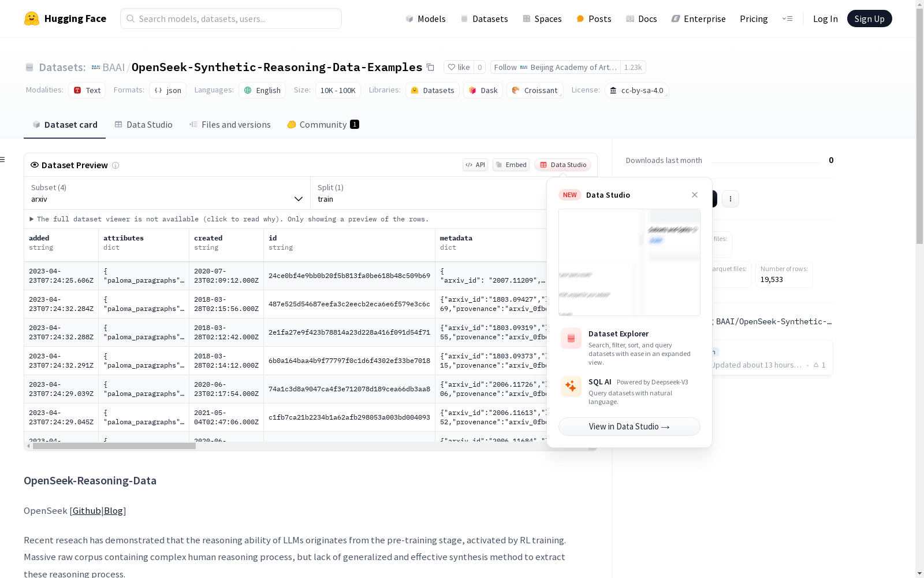Follow Beijing Academy of Artificial Intelligence
Image resolution: width=924 pixels, height=578 pixels.
click(x=556, y=67)
